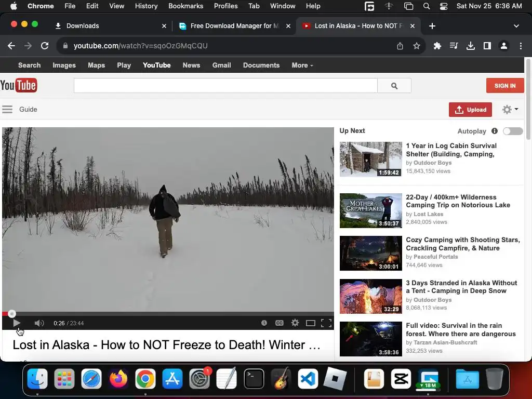Expand the More dropdown in Google bar
The height and width of the screenshot is (399, 532).
[302, 65]
